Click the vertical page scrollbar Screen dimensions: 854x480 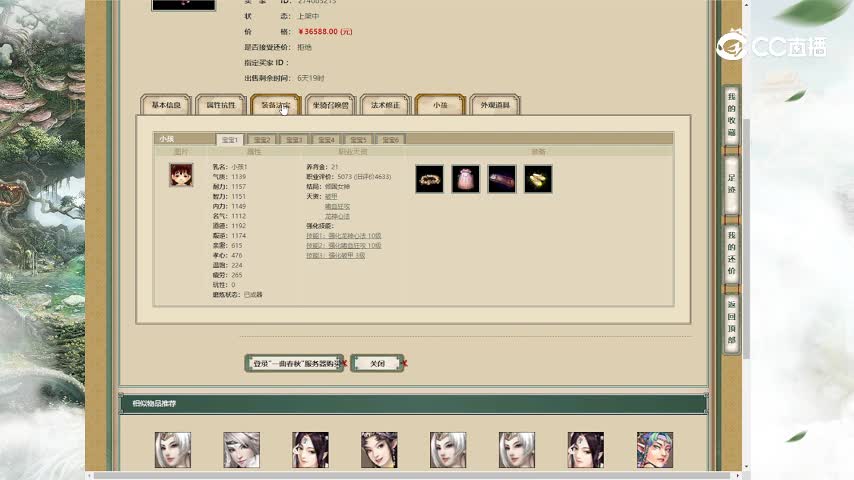tap(746, 238)
